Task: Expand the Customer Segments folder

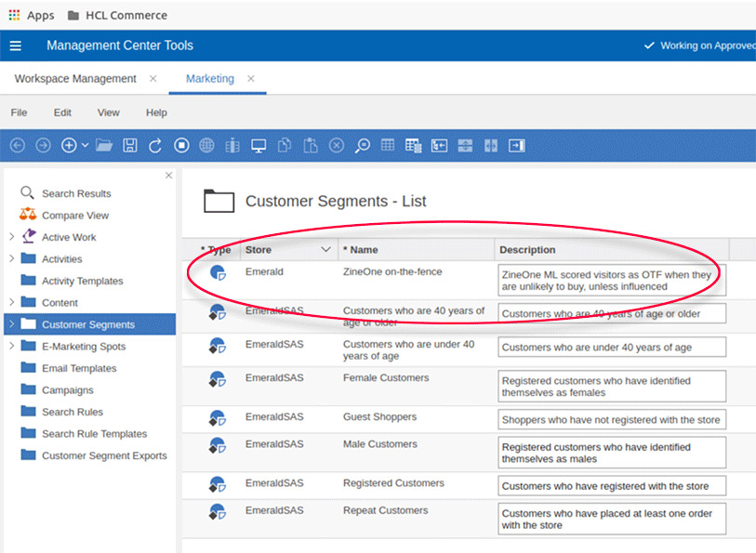Action: (x=11, y=324)
